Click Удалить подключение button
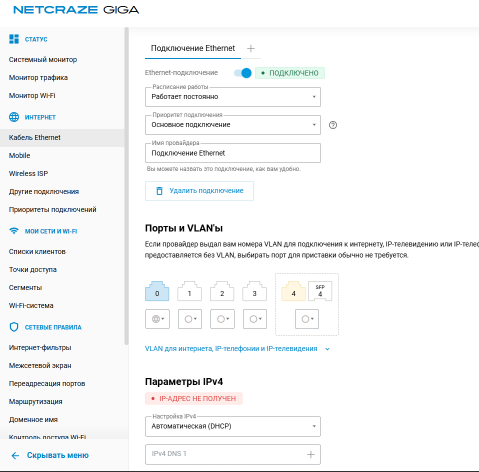The height and width of the screenshot is (472, 479). point(199,191)
